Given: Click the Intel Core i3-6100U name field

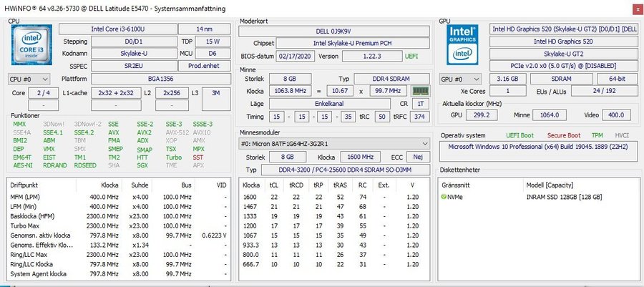Looking at the screenshot, I should point(117,29).
